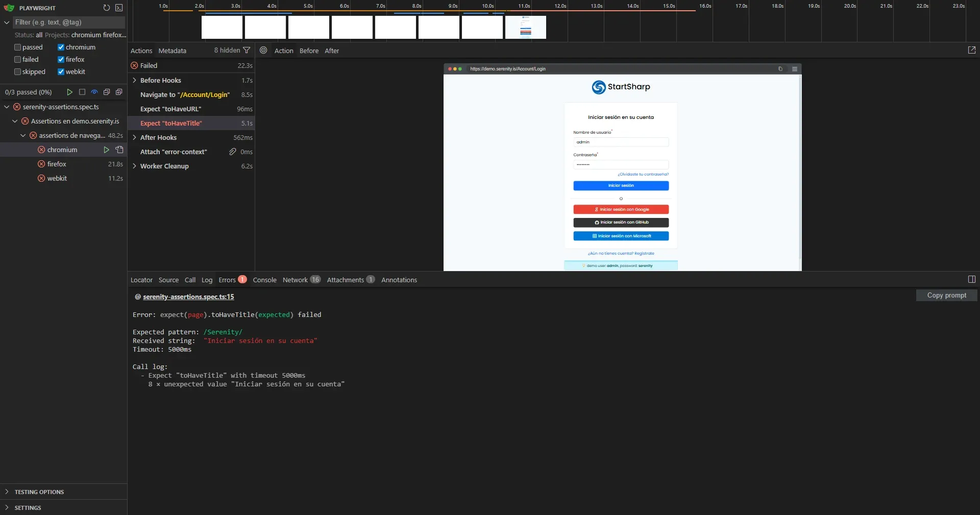Run the failing chromium test
The width and height of the screenshot is (980, 515).
(107, 150)
